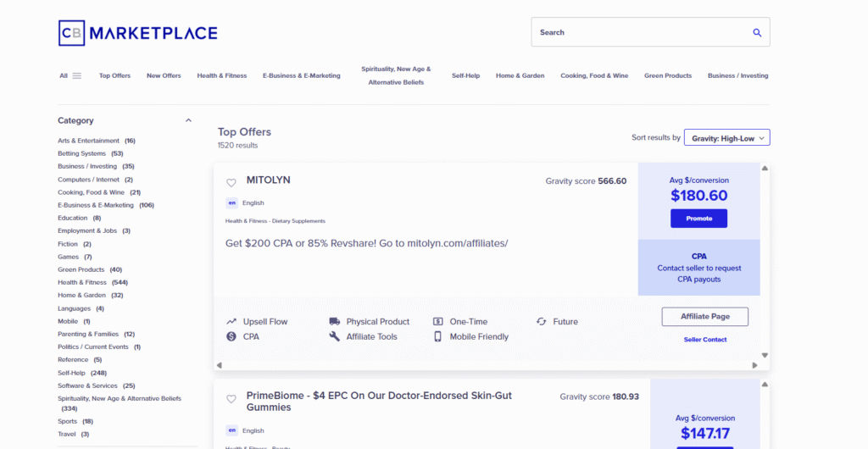868x449 pixels.
Task: Filter by Mobile category
Action: click(x=74, y=321)
